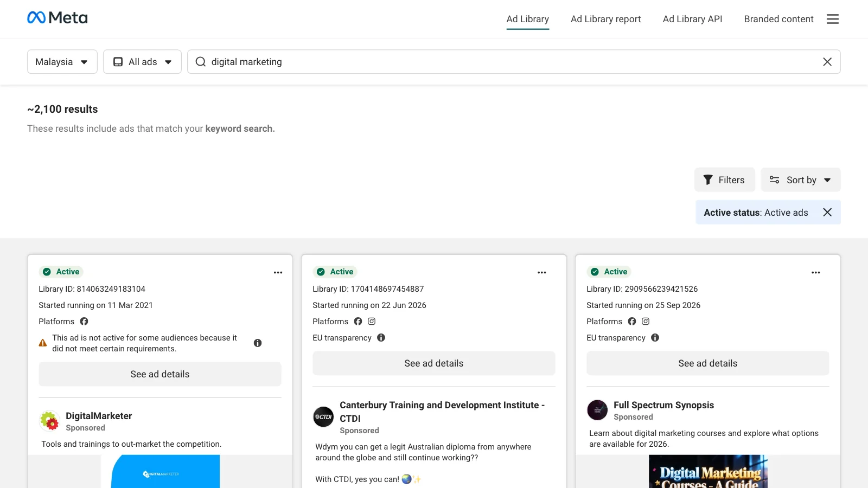This screenshot has height=488, width=868.
Task: Click 'Started running on 11 Mar 2021' text
Action: pos(95,305)
